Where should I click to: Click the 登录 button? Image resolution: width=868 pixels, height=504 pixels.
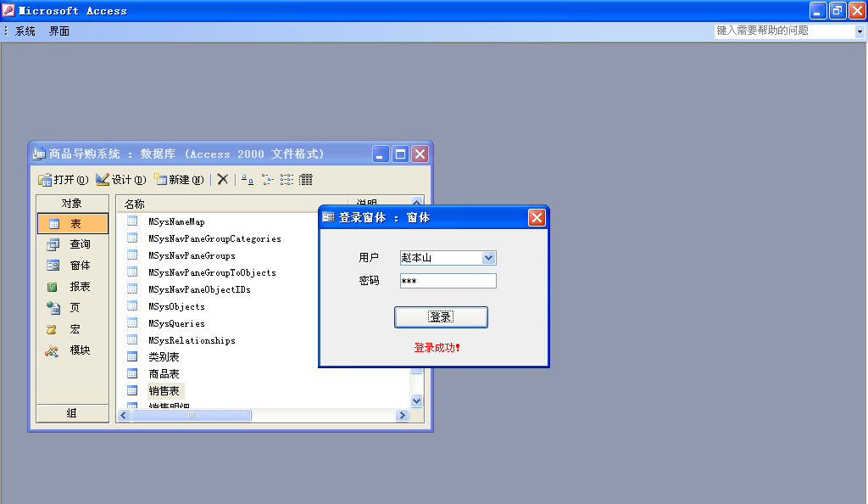[x=441, y=316]
